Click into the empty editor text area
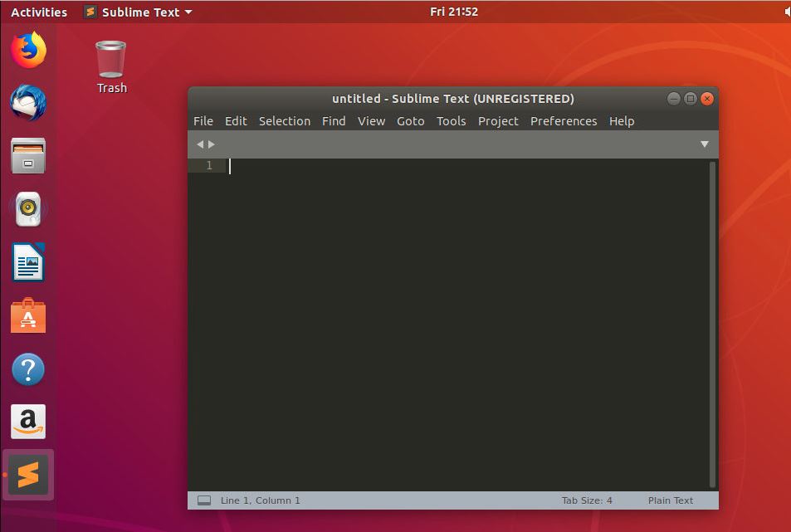This screenshot has width=791, height=532. pyautogui.click(x=467, y=325)
